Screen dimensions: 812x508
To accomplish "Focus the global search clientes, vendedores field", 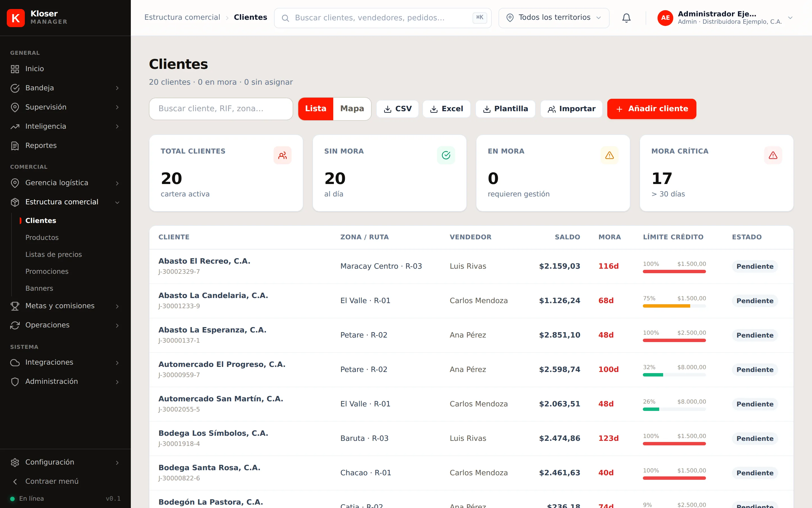I will [383, 18].
